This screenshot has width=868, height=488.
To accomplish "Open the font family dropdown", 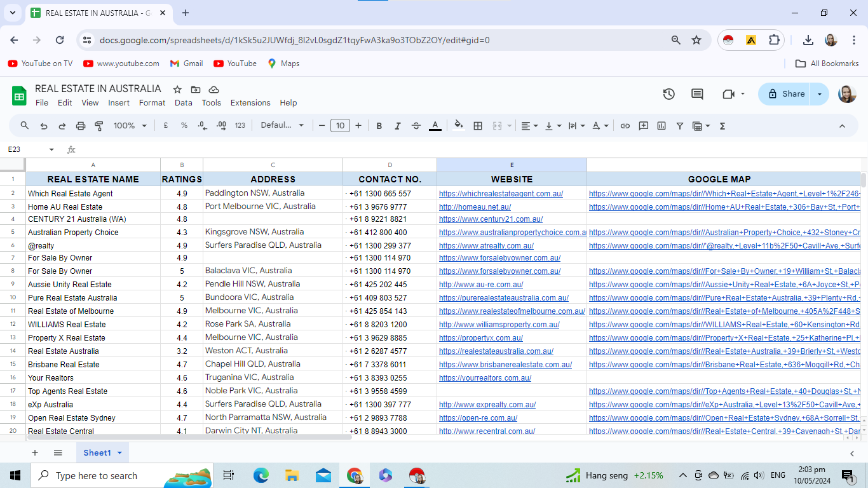I will (282, 126).
